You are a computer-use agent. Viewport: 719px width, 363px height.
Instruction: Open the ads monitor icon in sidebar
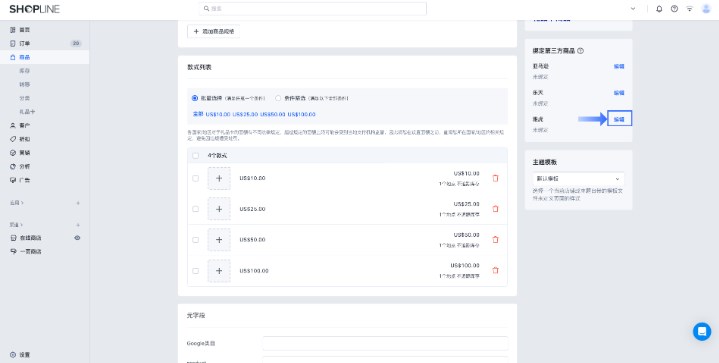pos(13,180)
